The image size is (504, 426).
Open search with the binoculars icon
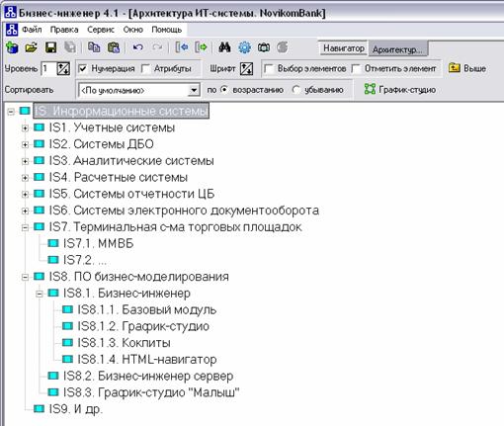click(224, 47)
